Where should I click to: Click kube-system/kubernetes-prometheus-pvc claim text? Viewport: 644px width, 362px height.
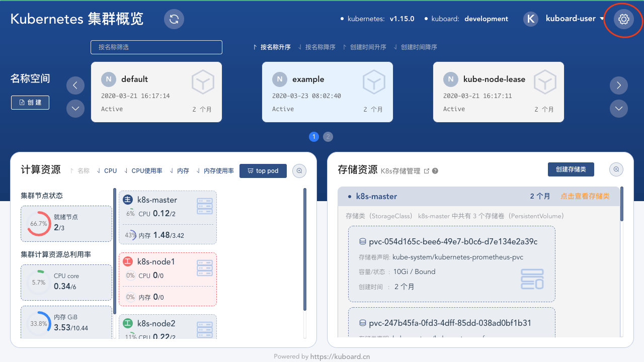(458, 257)
